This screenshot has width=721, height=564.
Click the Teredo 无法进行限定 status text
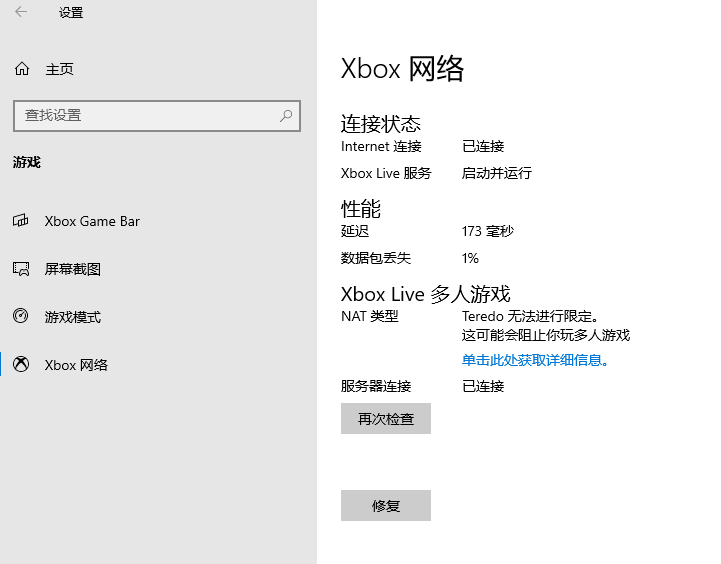529,316
